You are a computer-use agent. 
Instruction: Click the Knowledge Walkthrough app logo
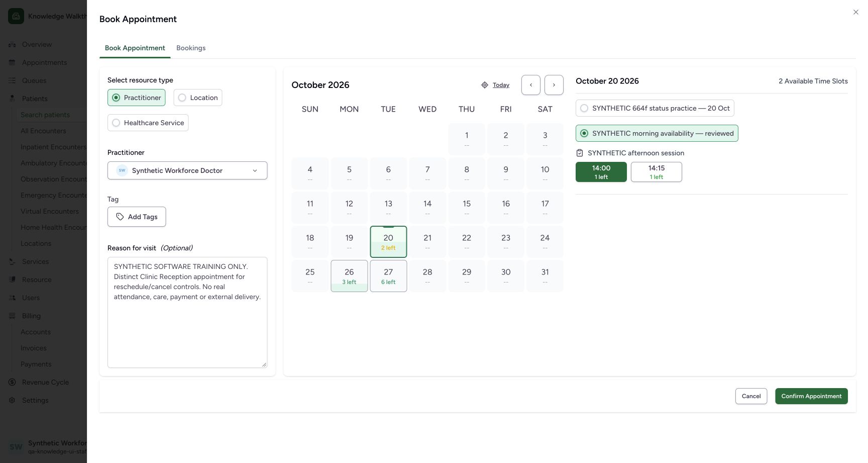pyautogui.click(x=16, y=16)
